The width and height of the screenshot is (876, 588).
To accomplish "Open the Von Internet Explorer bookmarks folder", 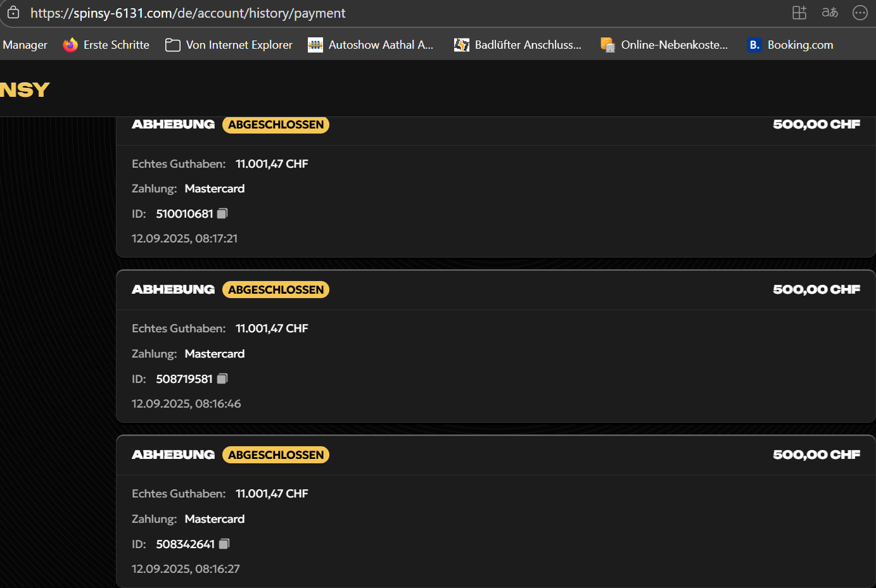I will (229, 45).
